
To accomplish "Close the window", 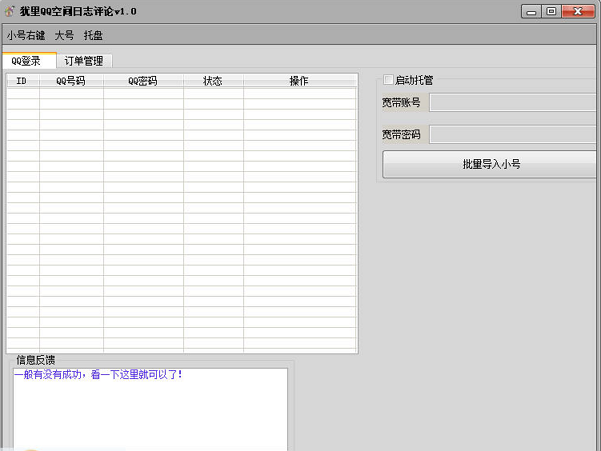I will [x=578, y=11].
